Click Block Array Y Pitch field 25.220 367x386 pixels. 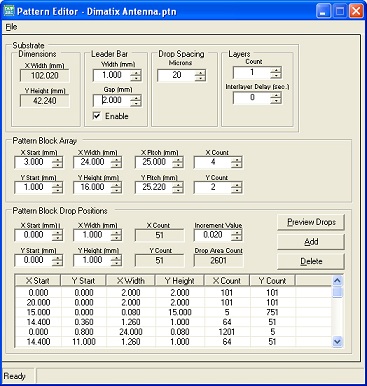coord(154,187)
